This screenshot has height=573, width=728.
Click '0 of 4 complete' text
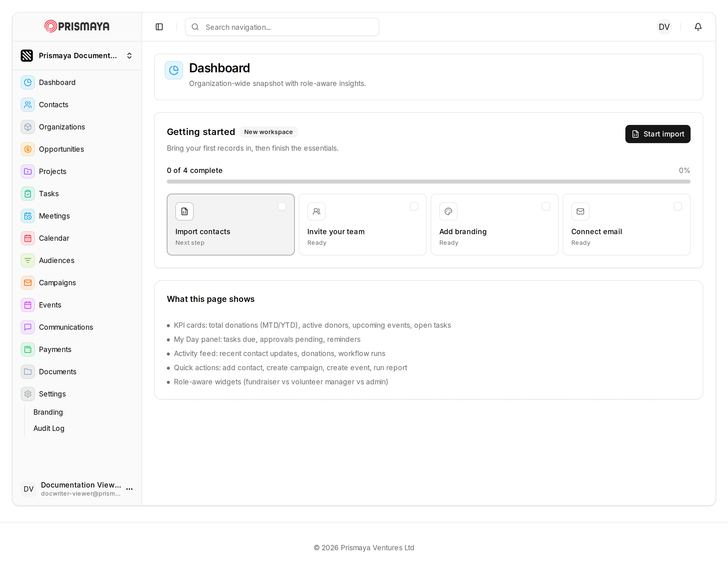pyautogui.click(x=194, y=170)
